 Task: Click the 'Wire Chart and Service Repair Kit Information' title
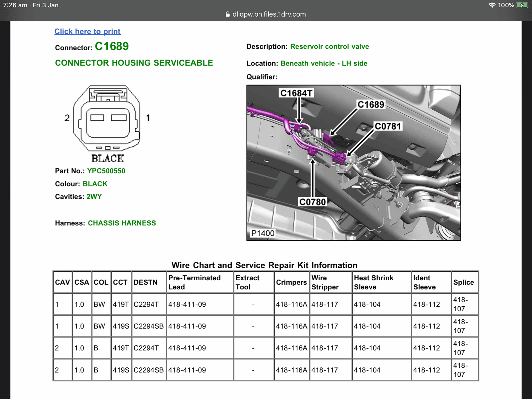click(x=264, y=265)
